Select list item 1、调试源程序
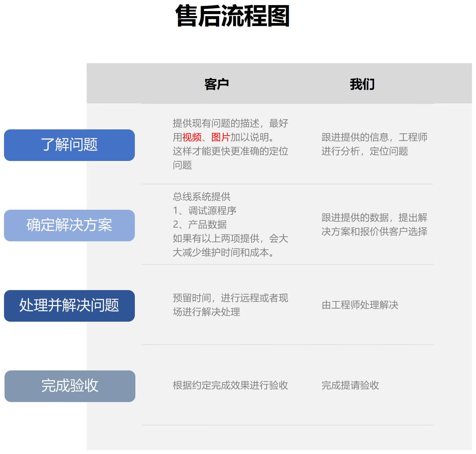 click(205, 211)
